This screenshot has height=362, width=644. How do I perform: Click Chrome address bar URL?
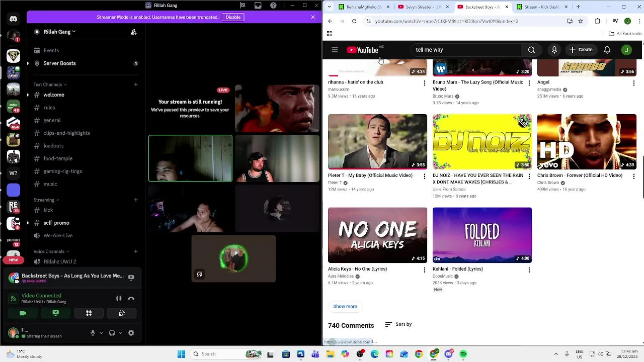(446, 21)
